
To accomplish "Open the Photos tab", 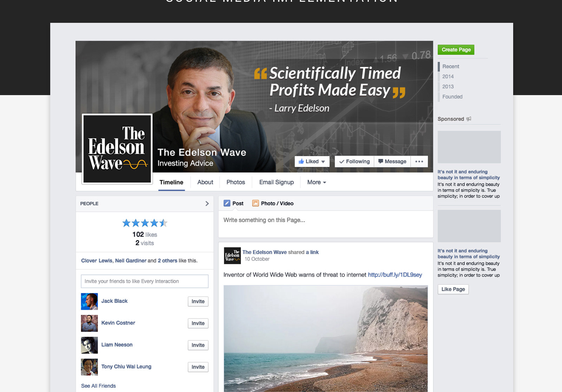I will click(236, 182).
